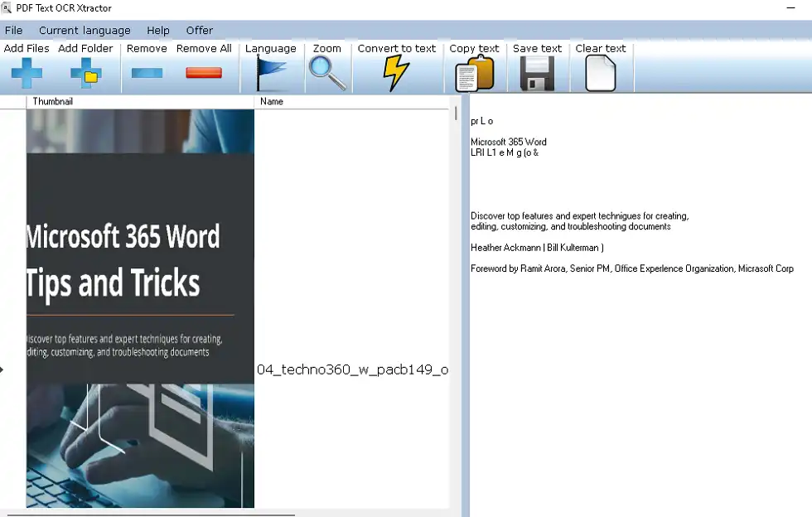The image size is (812, 517).
Task: Open Language using the flag icon
Action: coord(270,74)
